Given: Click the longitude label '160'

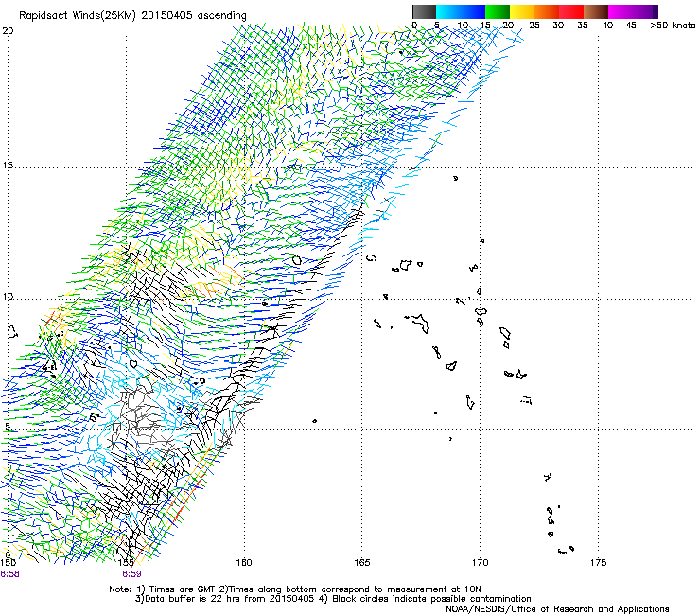Looking at the screenshot, I should [244, 562].
